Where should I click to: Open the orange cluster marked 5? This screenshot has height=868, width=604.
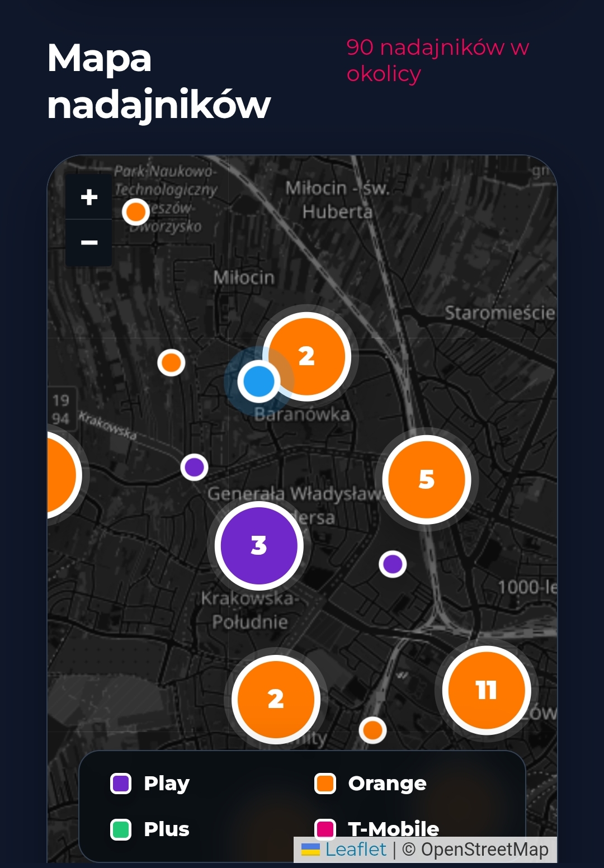(x=427, y=479)
